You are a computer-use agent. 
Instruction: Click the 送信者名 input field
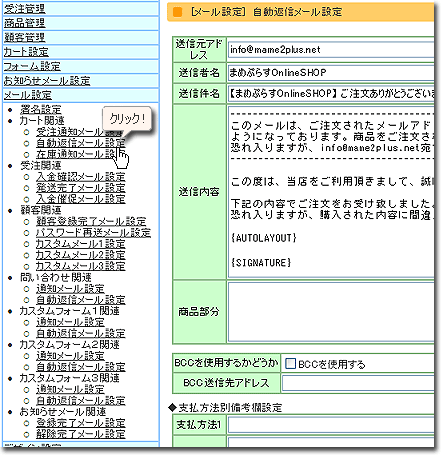(331, 72)
